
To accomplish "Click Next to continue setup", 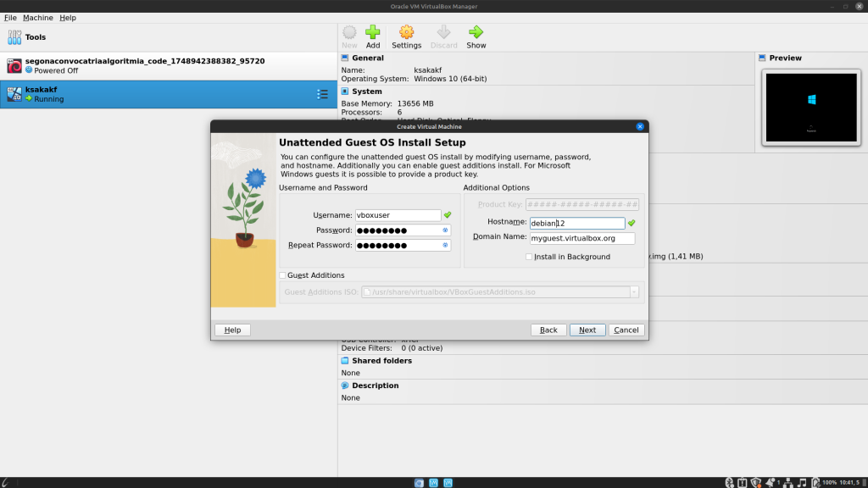I will coord(587,330).
